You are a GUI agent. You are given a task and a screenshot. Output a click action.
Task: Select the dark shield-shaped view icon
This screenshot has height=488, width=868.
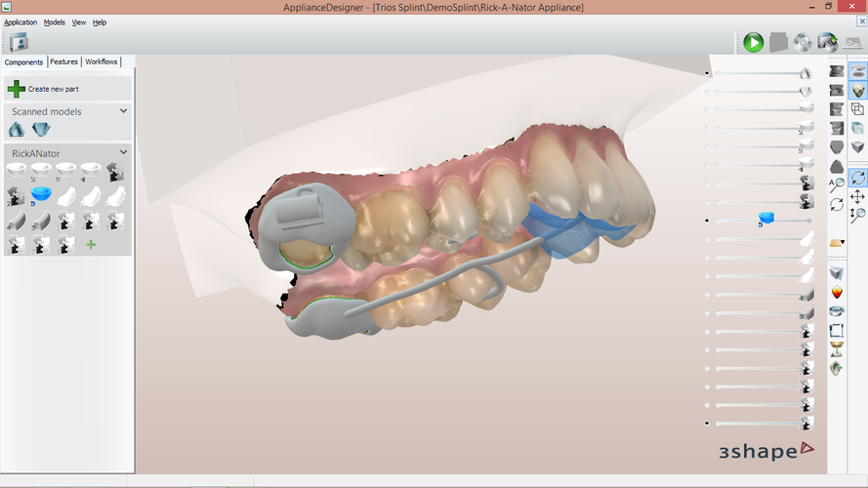click(x=837, y=147)
